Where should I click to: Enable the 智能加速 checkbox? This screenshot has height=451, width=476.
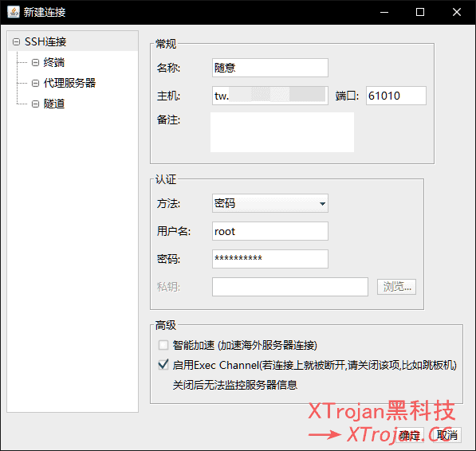pyautogui.click(x=163, y=345)
